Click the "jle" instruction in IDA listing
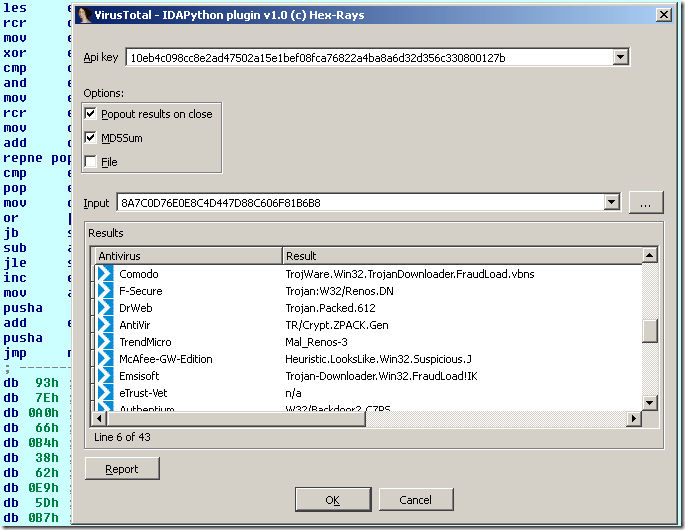The image size is (685, 530). click(15, 263)
